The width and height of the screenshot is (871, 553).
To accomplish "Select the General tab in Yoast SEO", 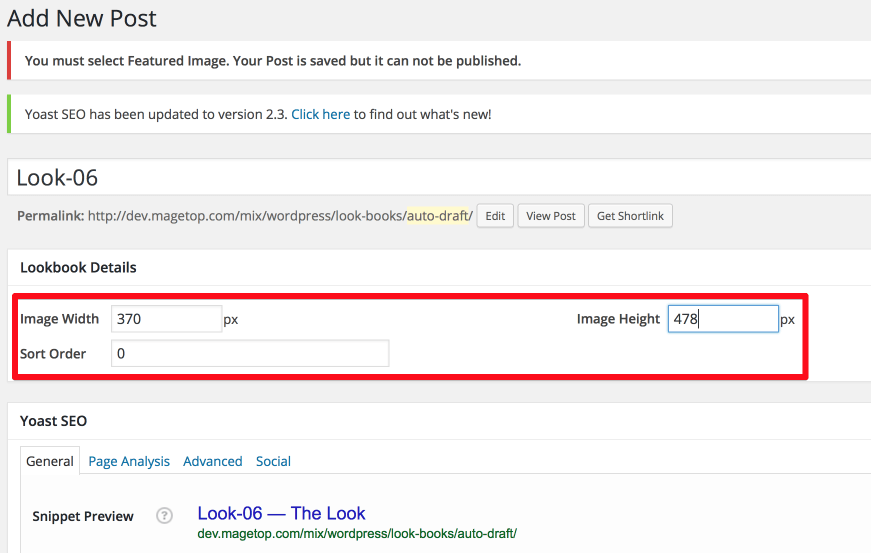I will (x=50, y=461).
